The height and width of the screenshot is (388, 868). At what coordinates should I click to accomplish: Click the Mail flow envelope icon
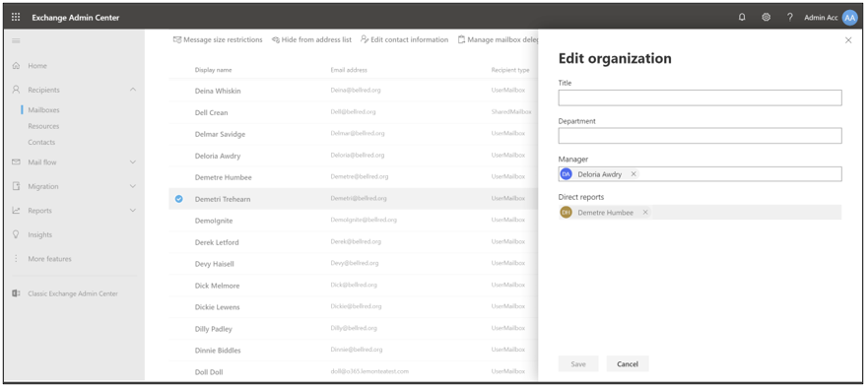click(16, 162)
